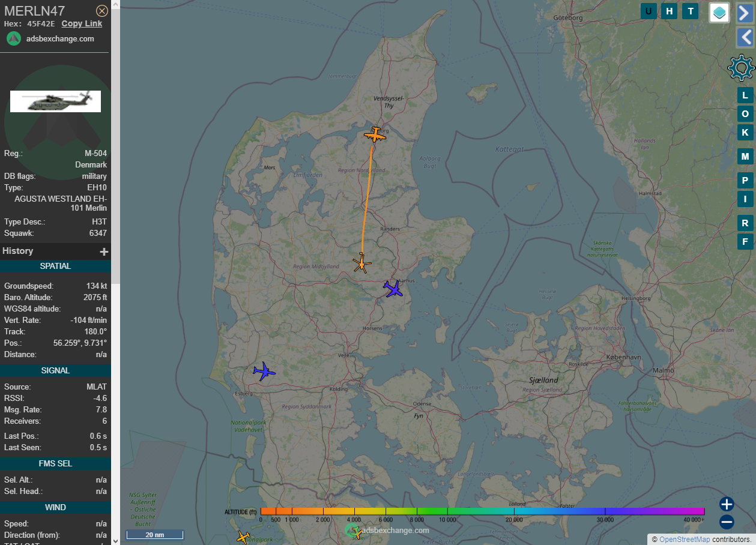
Task: Toggle the L map option button
Action: click(x=745, y=95)
